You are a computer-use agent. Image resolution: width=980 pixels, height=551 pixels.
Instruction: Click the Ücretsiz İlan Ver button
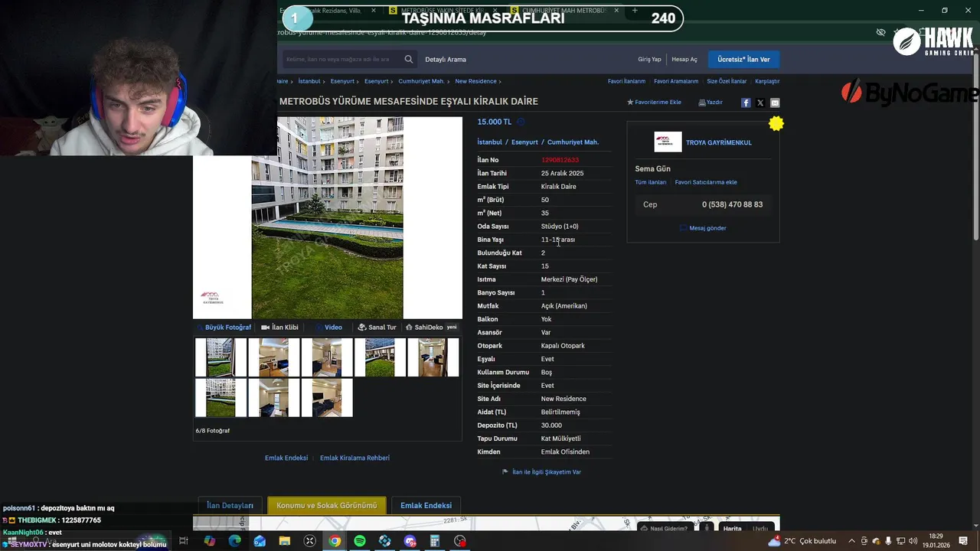(743, 59)
